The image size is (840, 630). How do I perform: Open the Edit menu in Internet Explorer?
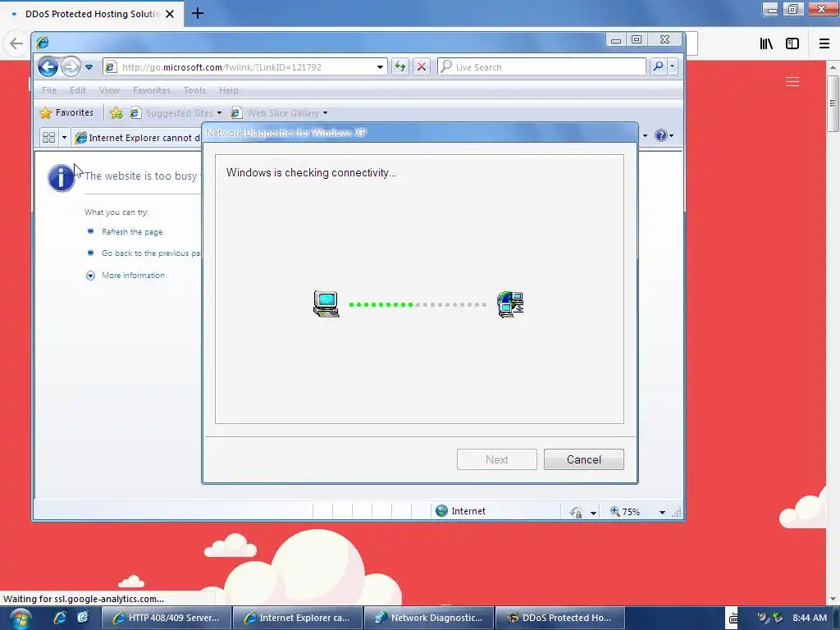click(77, 90)
